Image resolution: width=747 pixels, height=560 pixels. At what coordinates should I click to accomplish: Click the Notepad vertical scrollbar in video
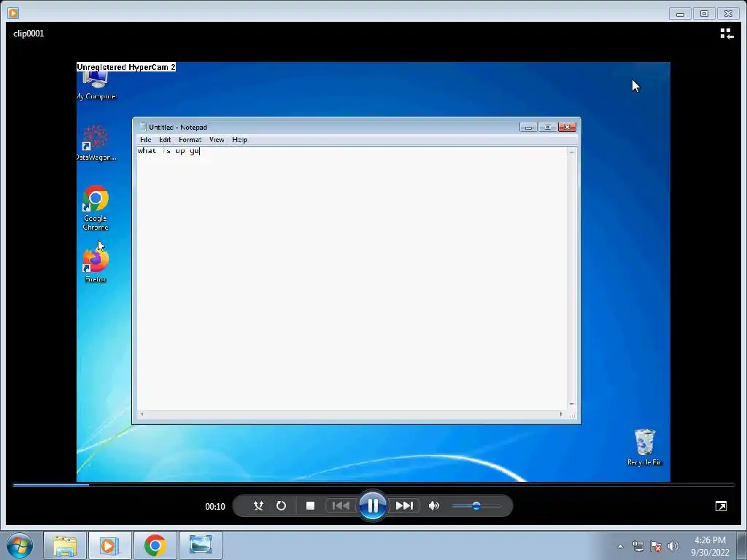click(x=572, y=278)
